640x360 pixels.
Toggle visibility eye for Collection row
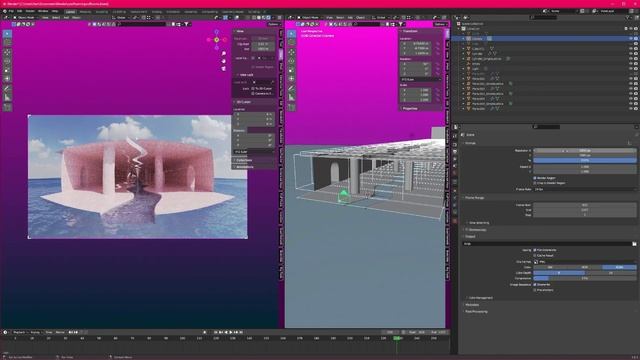(631, 29)
